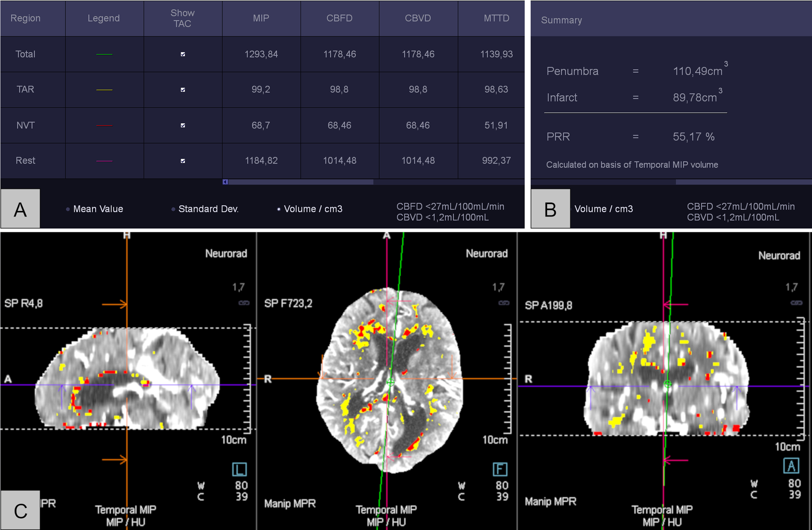Toggle Show TAC checkbox for NVT row
The height and width of the screenshot is (530, 812).
[183, 125]
